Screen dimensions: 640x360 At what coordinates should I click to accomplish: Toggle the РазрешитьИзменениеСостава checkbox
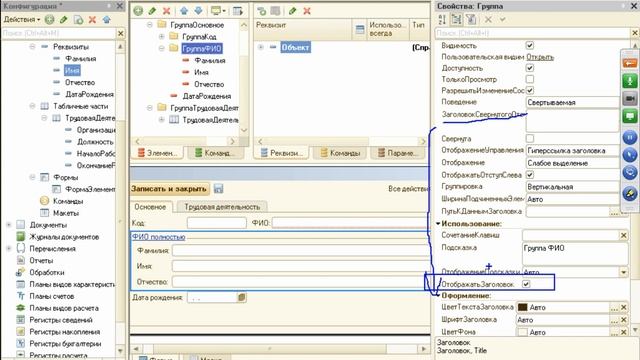(530, 90)
